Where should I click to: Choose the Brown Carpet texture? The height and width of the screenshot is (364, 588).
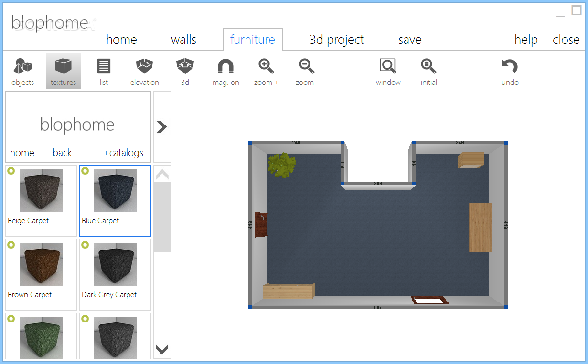(41, 275)
